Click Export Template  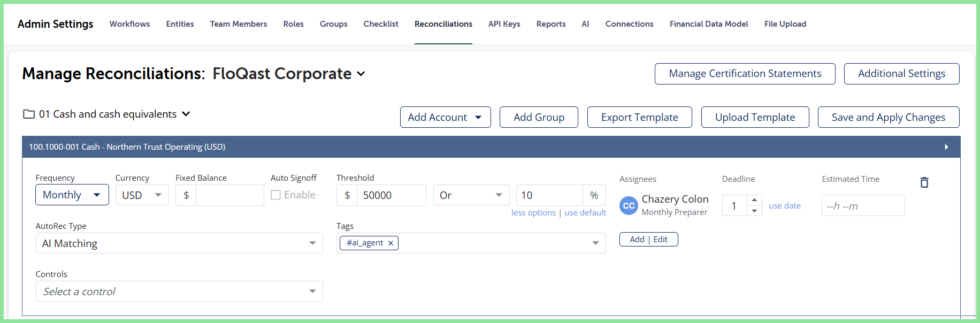coord(639,117)
